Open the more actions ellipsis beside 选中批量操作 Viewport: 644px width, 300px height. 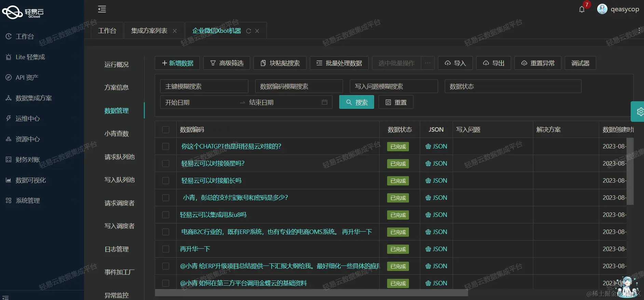coord(428,63)
